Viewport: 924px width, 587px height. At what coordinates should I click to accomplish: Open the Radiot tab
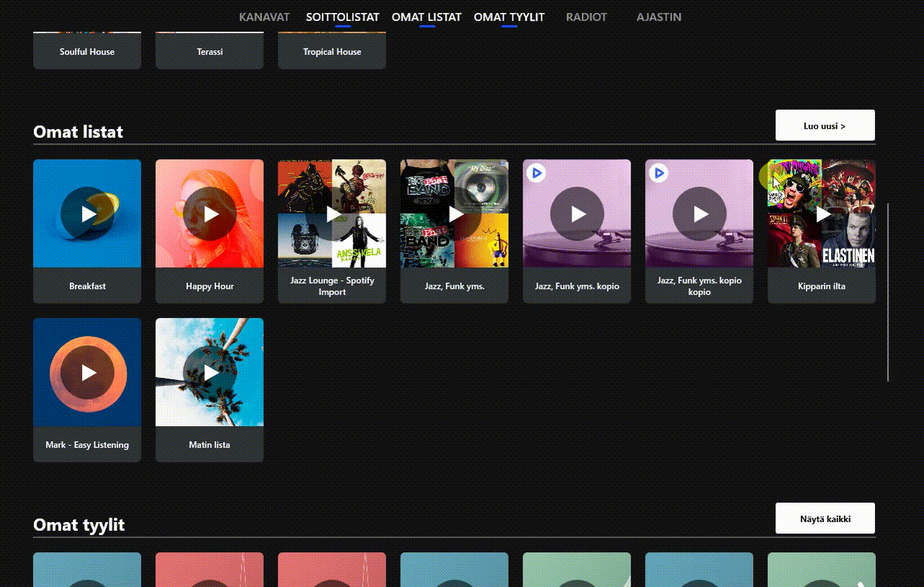(587, 17)
